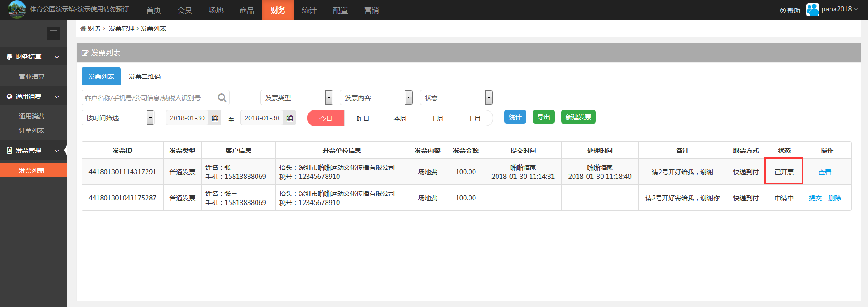Click the 发票金额 column header
Image resolution: width=868 pixels, height=307 pixels.
(466, 151)
